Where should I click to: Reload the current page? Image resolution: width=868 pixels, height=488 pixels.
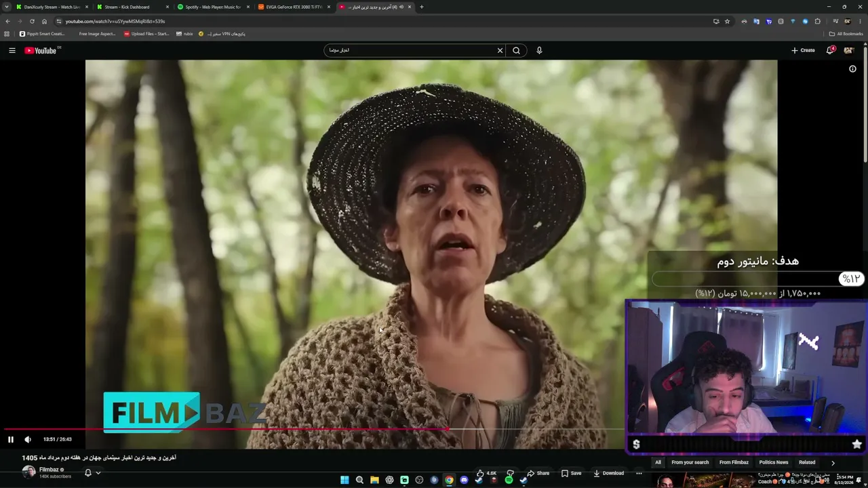tap(32, 21)
